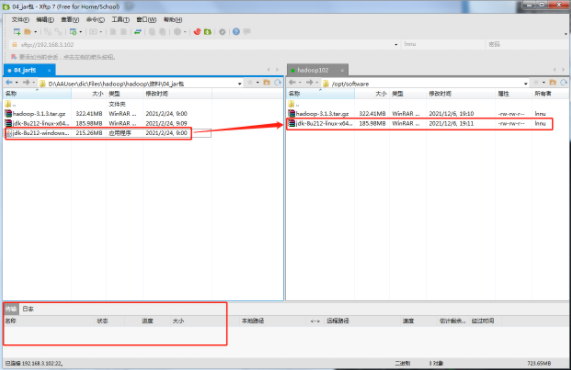The height and width of the screenshot is (370, 571).
Task: Refresh the remote pane listing
Action: [564, 83]
